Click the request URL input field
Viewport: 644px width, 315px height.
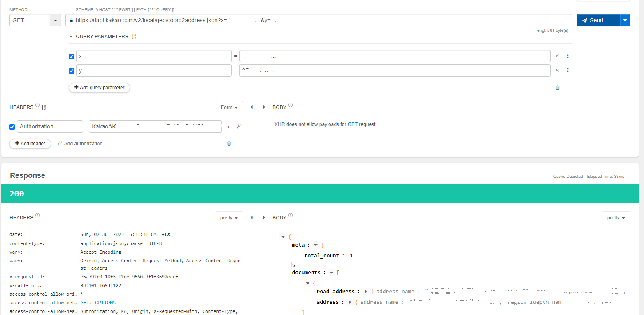(x=319, y=20)
